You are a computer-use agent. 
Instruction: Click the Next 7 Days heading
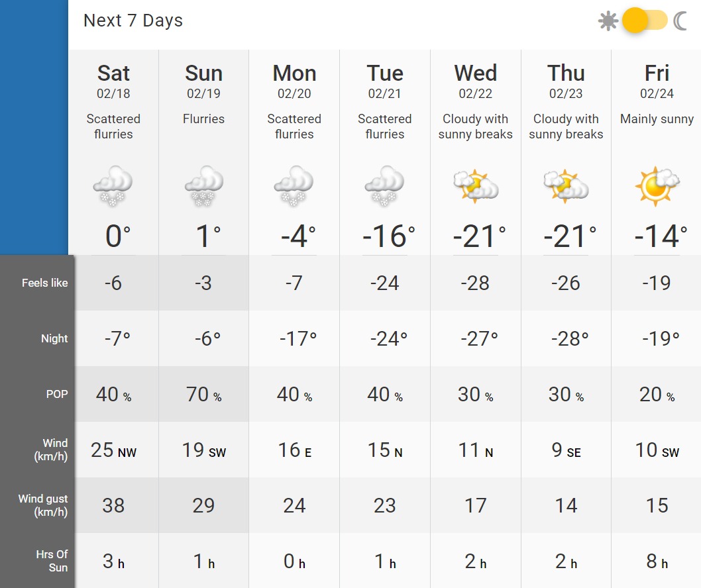click(133, 21)
